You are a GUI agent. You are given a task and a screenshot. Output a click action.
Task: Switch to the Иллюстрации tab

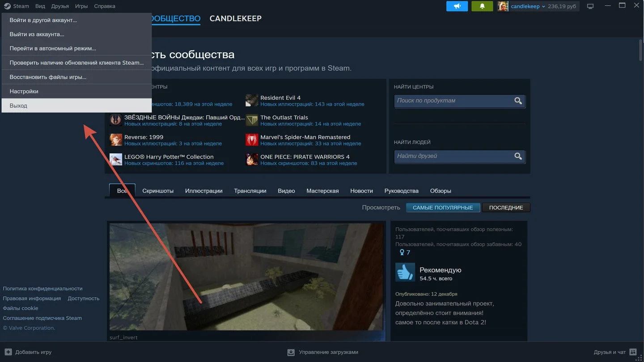click(x=203, y=191)
